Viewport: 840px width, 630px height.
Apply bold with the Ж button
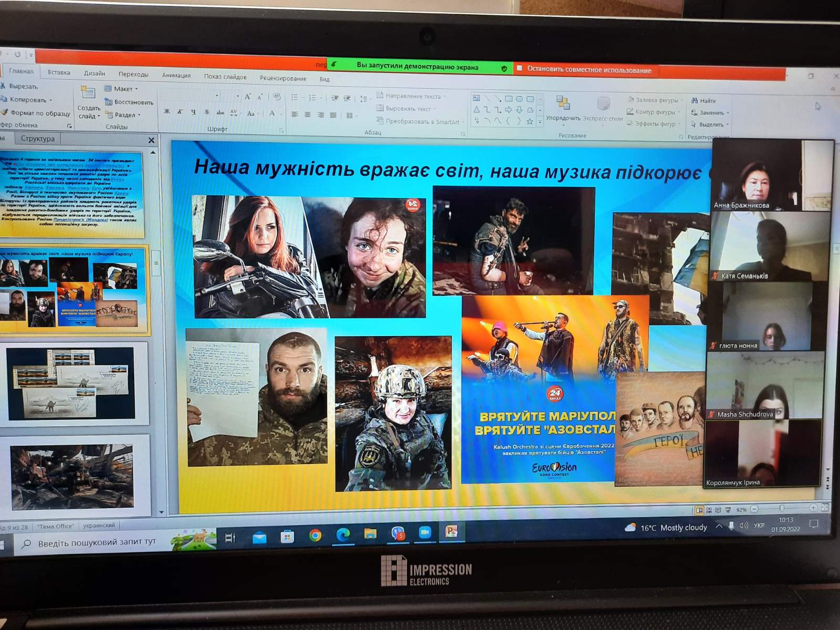[x=167, y=111]
